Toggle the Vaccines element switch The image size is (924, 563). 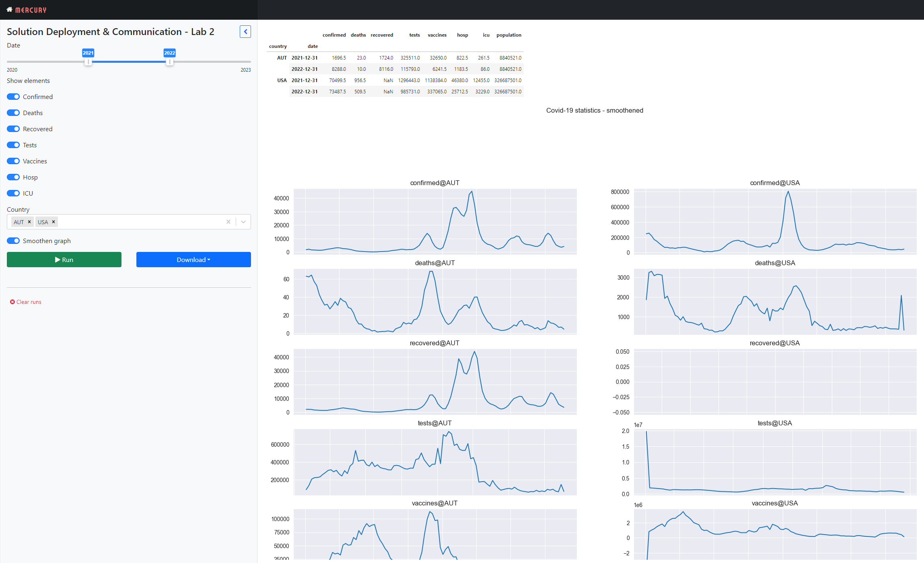(13, 161)
